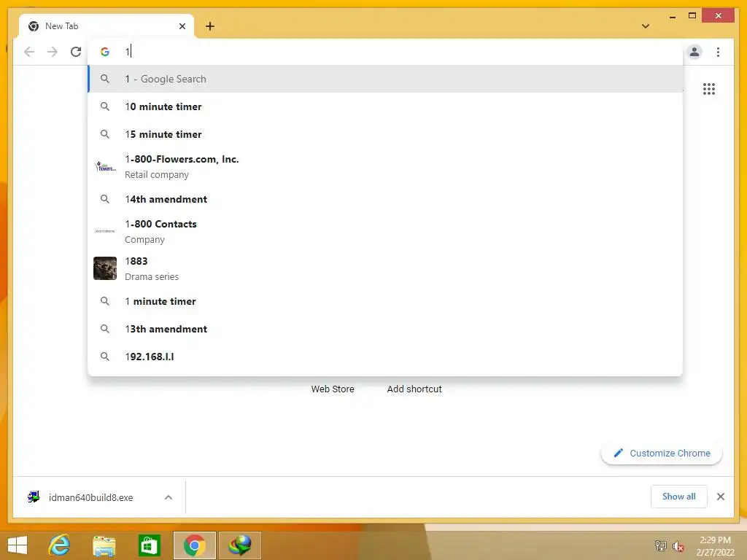Viewport: 747px width, 560px height.
Task: Open File Explorer from the taskbar
Action: (104, 545)
